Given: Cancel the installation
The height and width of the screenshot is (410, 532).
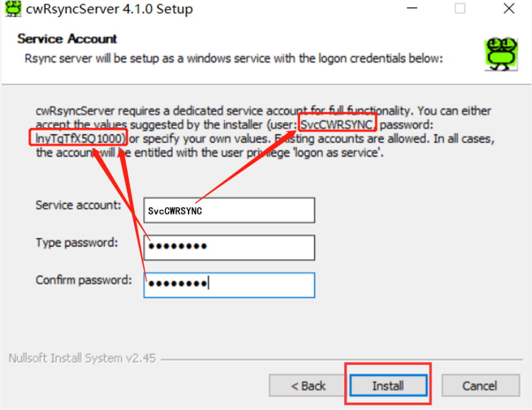Looking at the screenshot, I should pos(480,385).
